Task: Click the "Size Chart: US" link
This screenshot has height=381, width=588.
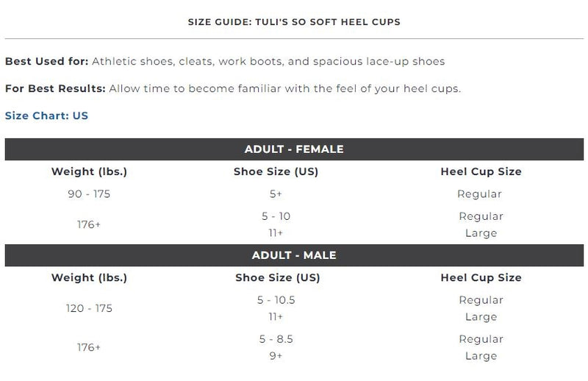Action: [x=46, y=116]
